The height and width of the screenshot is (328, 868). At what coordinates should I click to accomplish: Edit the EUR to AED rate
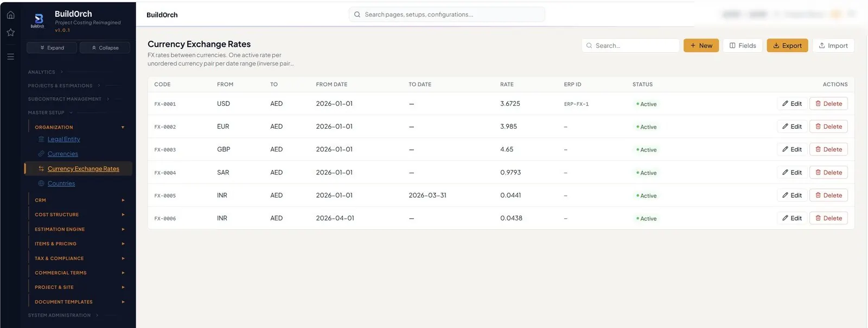coord(792,127)
